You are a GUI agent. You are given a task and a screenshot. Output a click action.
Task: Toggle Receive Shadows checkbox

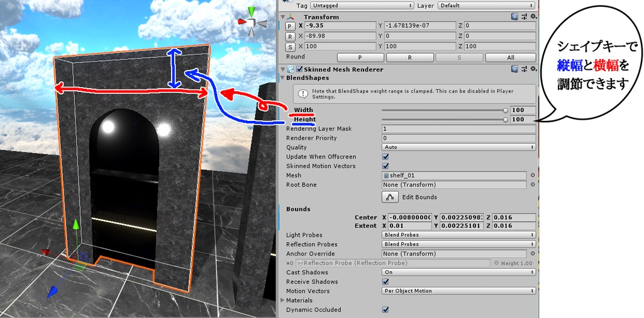[386, 282]
